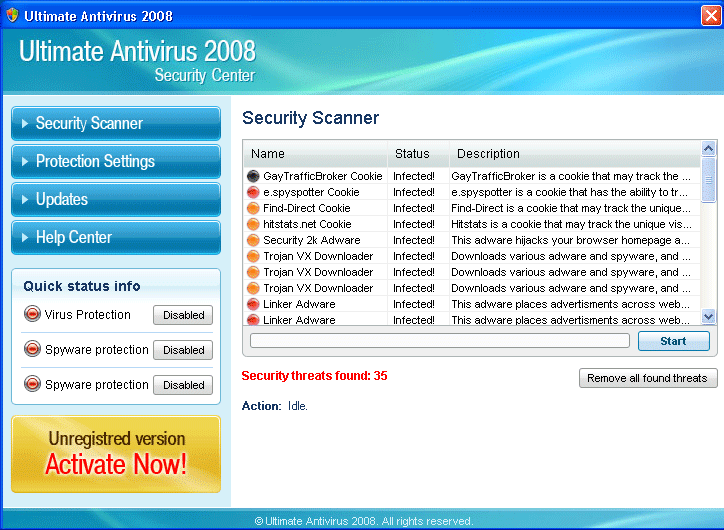
Task: Click the red status icon beside Virus Protection
Action: point(32,314)
